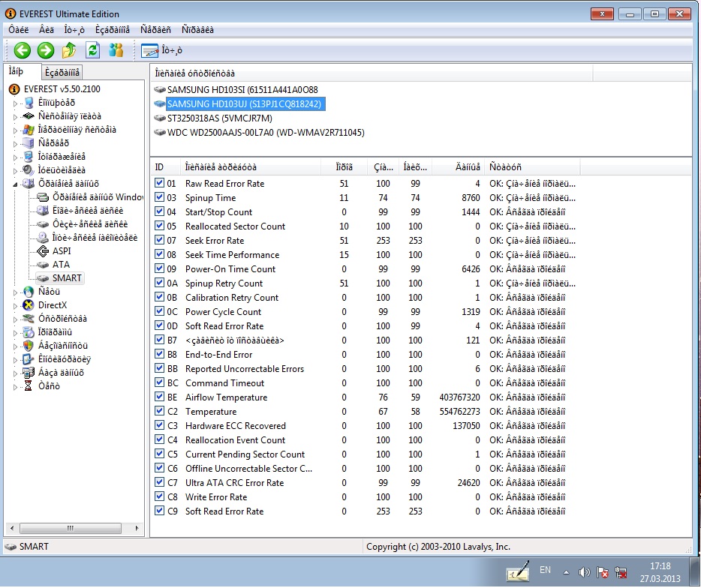Image resolution: width=701 pixels, height=588 pixels.
Task: Sort by the attribute description column header
Action: (251, 167)
